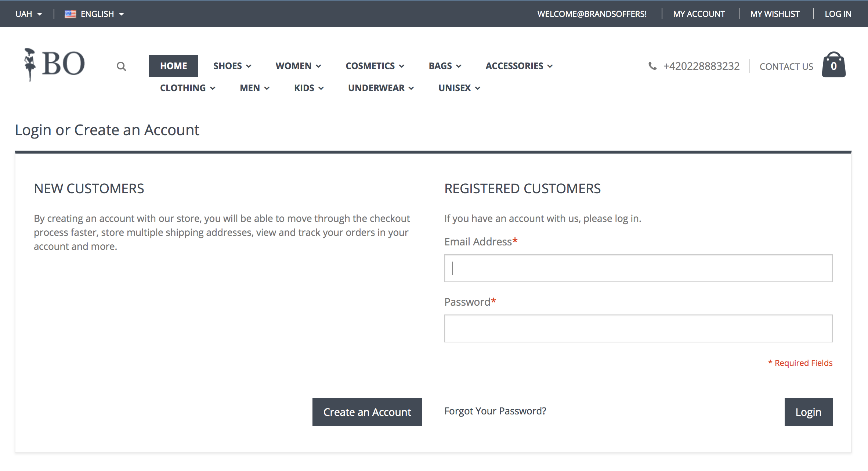This screenshot has height=471, width=868.
Task: Click the BO logo
Action: point(54,64)
